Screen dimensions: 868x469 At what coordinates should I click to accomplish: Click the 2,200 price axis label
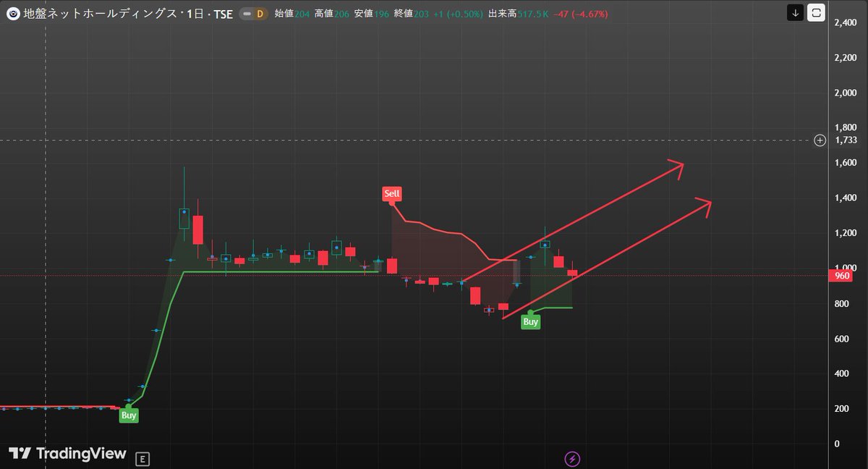(x=846, y=58)
